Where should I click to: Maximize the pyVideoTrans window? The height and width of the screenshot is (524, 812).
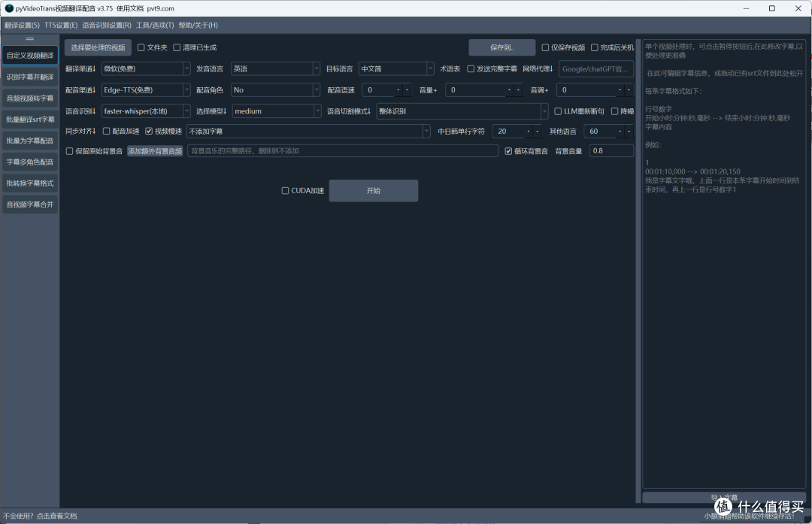(x=771, y=8)
